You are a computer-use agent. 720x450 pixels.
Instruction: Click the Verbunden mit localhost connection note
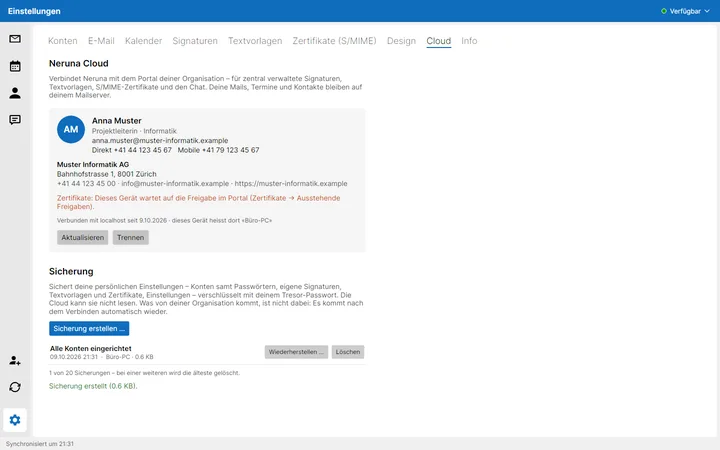coord(164,220)
